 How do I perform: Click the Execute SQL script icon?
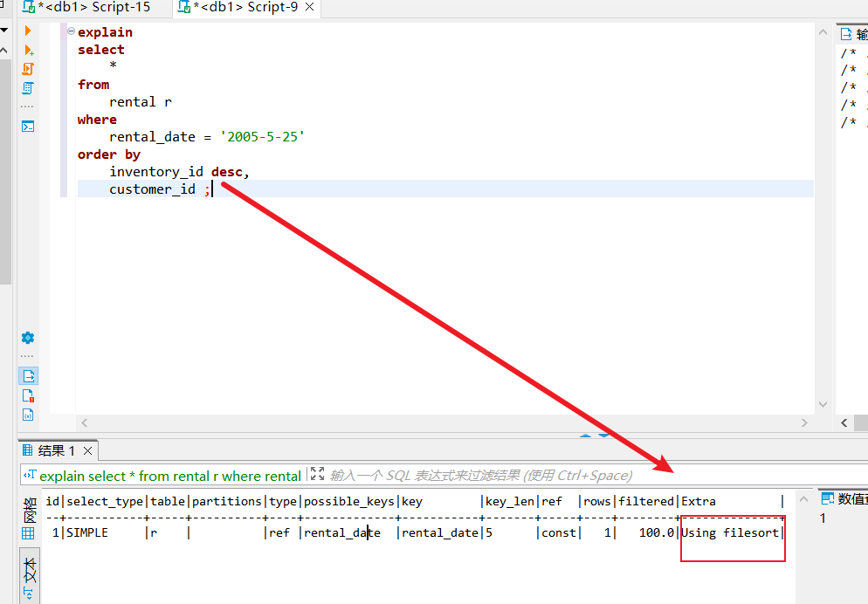coord(28,69)
